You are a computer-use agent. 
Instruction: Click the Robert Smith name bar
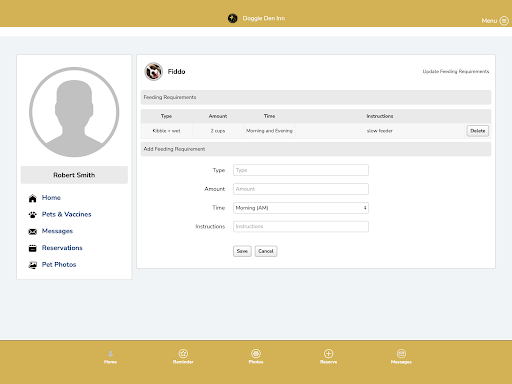point(74,175)
